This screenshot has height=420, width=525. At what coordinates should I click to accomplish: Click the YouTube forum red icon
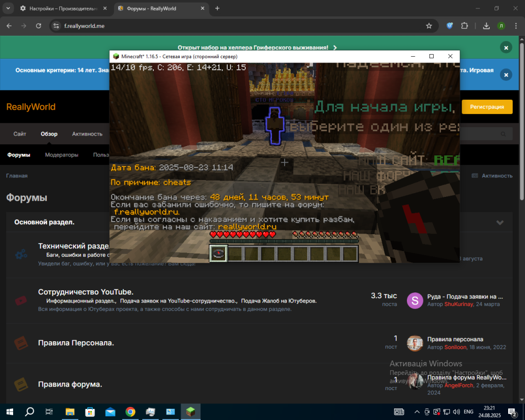[21, 300]
